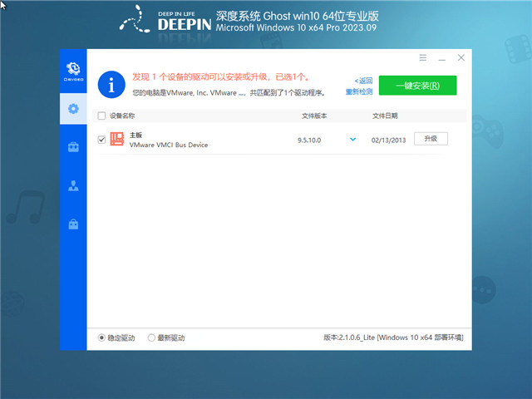Open the user sidebar icon

pyautogui.click(x=73, y=185)
